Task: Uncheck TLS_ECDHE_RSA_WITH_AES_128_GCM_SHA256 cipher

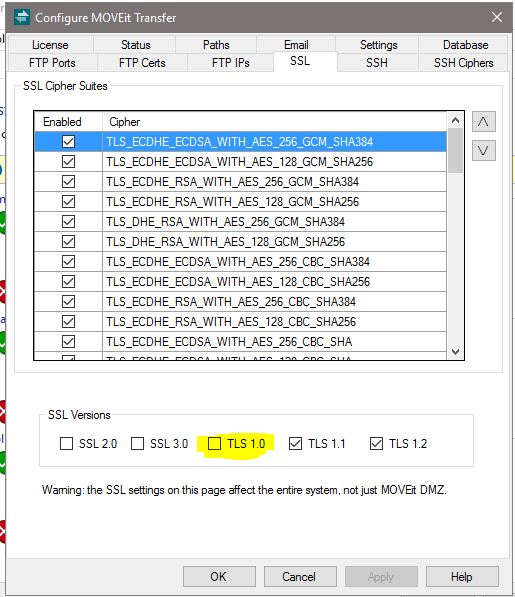Action: (x=69, y=201)
